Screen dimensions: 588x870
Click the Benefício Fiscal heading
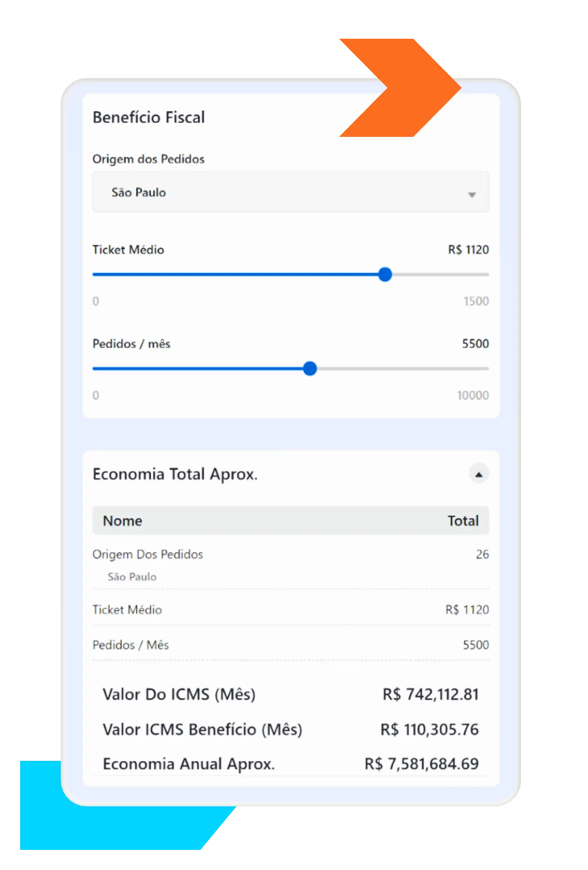(x=149, y=117)
